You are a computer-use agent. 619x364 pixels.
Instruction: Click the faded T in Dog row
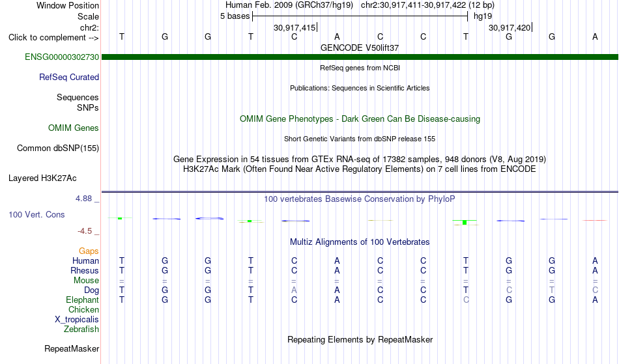(x=551, y=290)
